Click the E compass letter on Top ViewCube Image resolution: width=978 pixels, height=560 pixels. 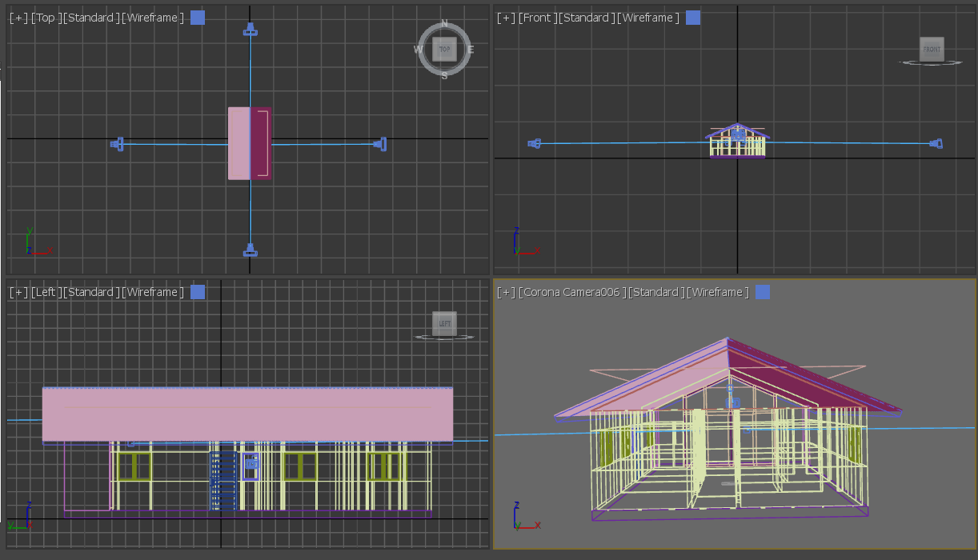point(471,50)
